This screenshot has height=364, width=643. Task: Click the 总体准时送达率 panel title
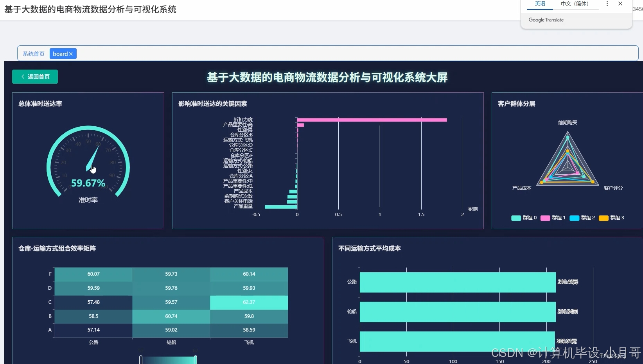pyautogui.click(x=40, y=104)
